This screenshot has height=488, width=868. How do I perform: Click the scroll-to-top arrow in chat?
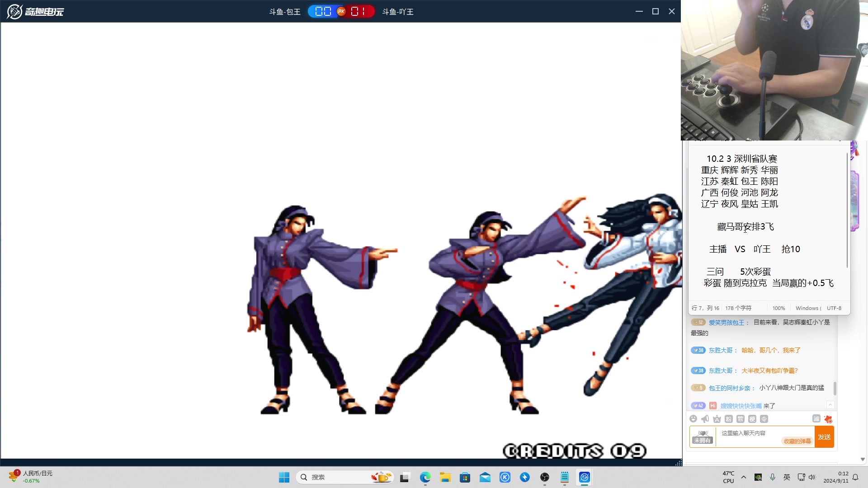[x=830, y=405]
